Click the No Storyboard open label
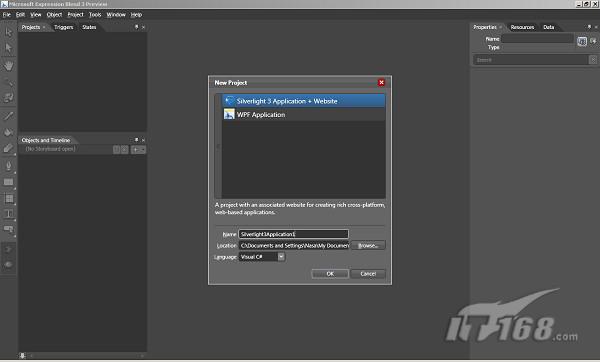The height and width of the screenshot is (362, 600). [x=51, y=149]
